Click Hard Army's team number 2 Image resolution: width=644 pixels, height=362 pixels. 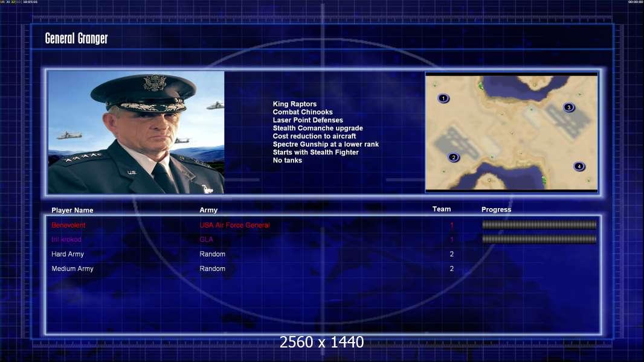[451, 254]
